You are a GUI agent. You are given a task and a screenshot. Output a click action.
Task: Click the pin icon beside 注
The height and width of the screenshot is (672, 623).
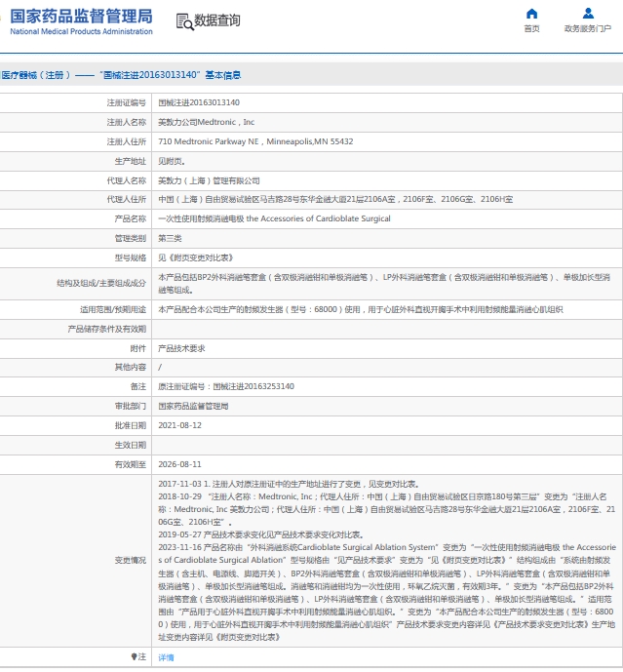pos(134,656)
